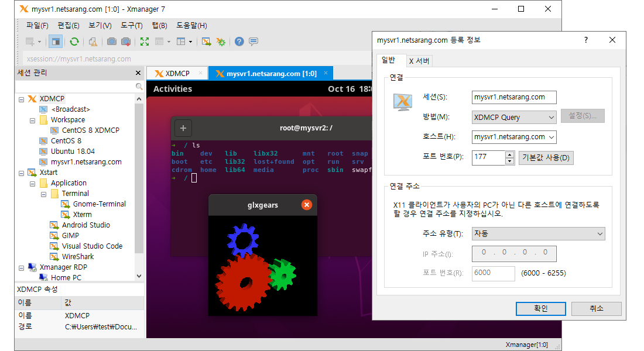Click the xsession address bar

197,58
